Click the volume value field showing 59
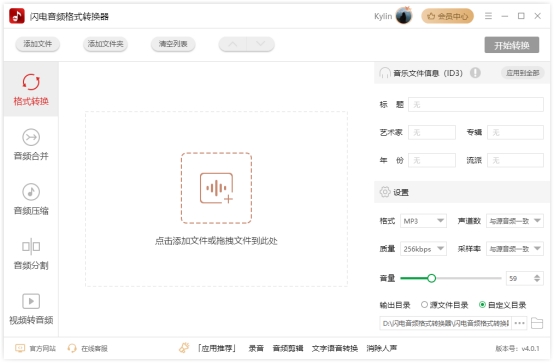 click(x=519, y=279)
